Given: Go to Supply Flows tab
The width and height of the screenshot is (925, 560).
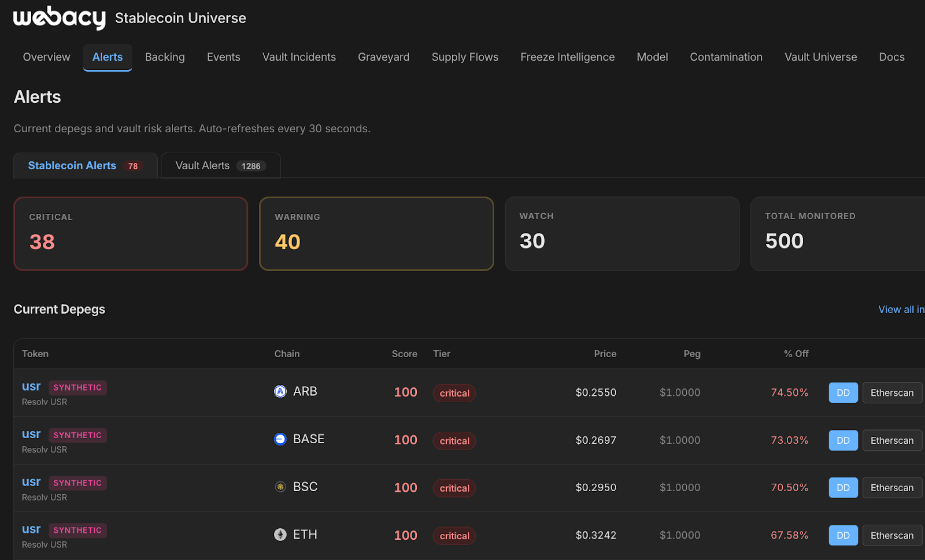Looking at the screenshot, I should coord(465,57).
